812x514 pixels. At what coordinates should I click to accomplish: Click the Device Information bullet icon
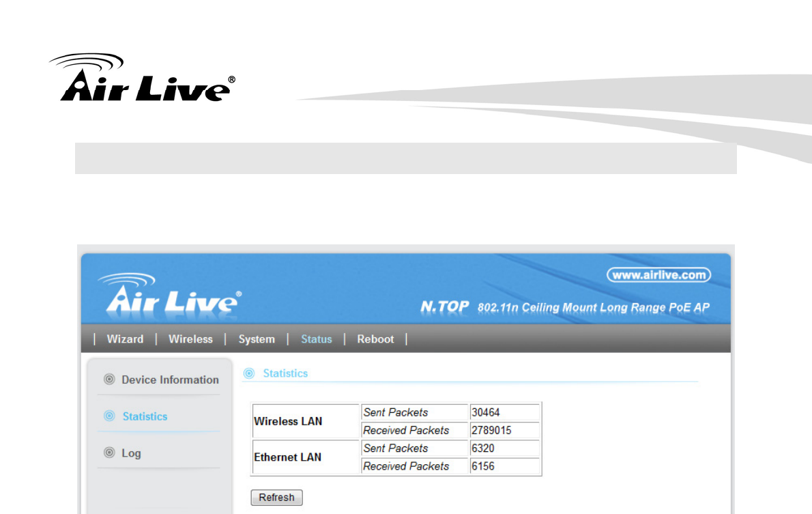click(109, 380)
